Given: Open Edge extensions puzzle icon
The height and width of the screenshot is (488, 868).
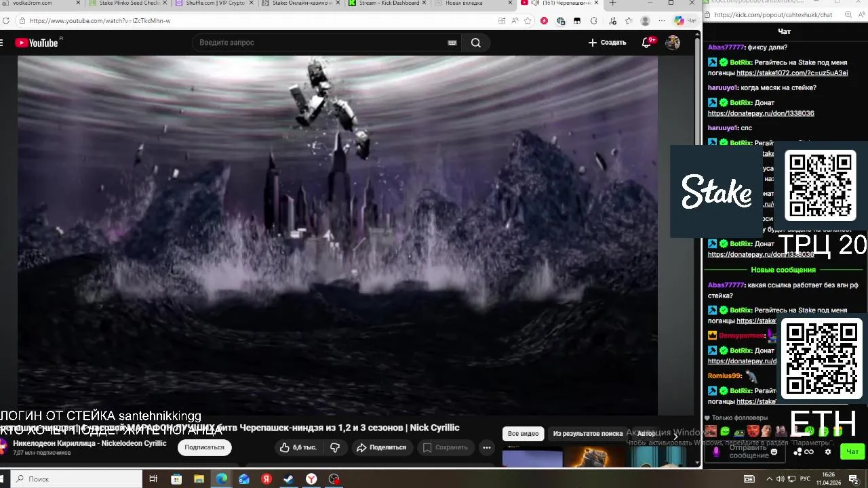Looking at the screenshot, I should (594, 21).
